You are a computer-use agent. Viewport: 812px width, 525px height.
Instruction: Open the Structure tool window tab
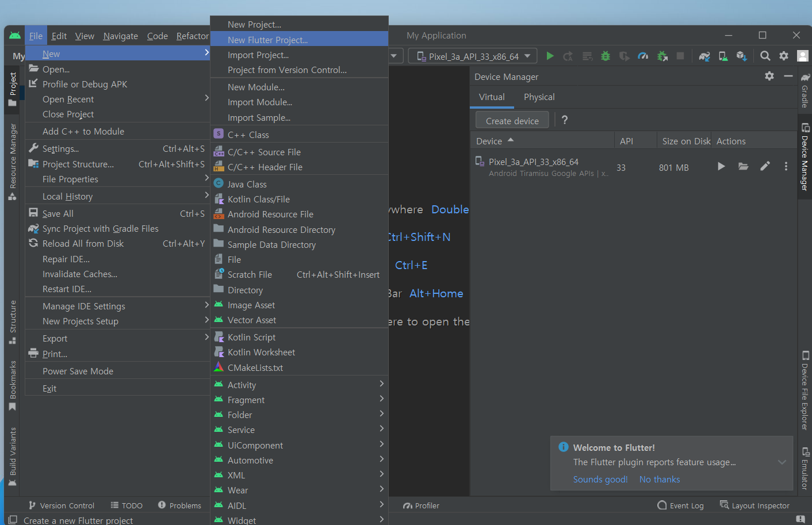pos(13,322)
